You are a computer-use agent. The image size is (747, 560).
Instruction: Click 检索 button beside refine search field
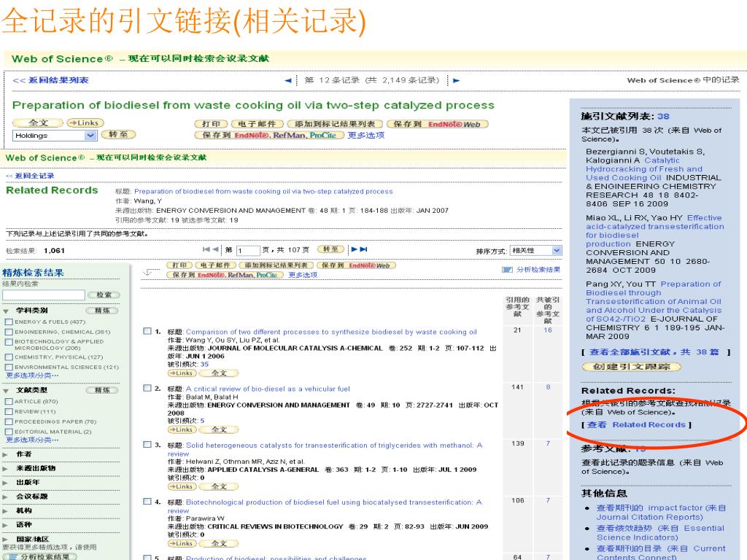104,295
